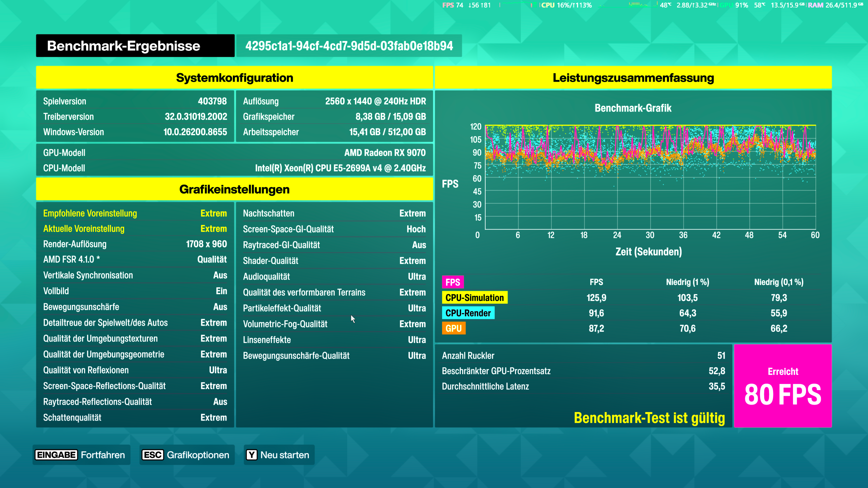The image size is (868, 488).
Task: Open Grafikoptionen via the ESC button
Action: pos(187,455)
